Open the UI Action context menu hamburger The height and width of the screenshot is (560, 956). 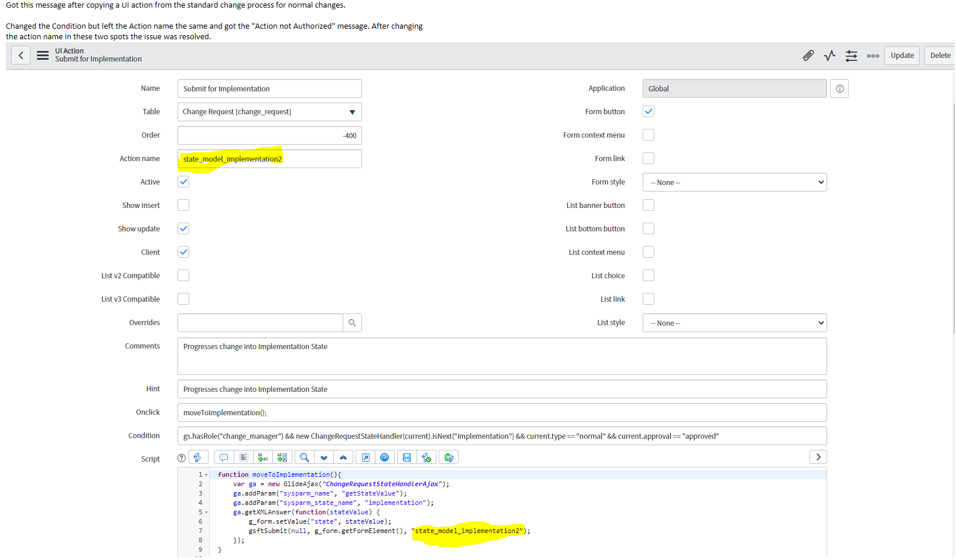42,56
